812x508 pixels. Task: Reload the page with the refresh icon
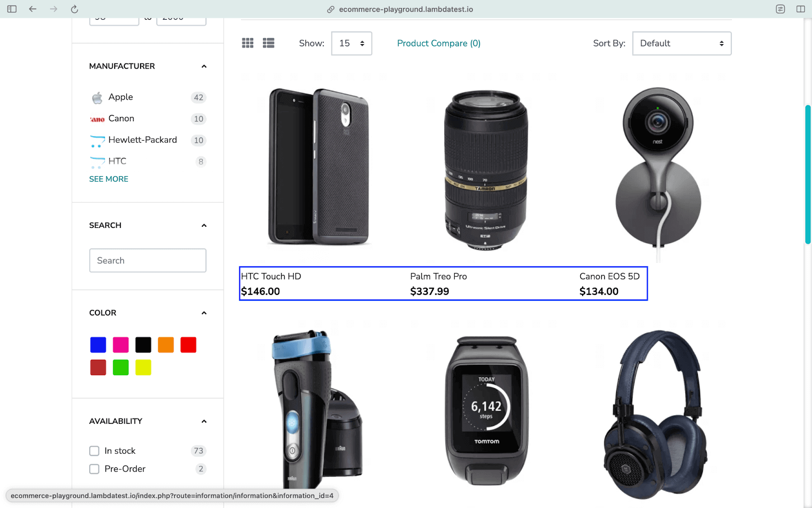point(75,9)
